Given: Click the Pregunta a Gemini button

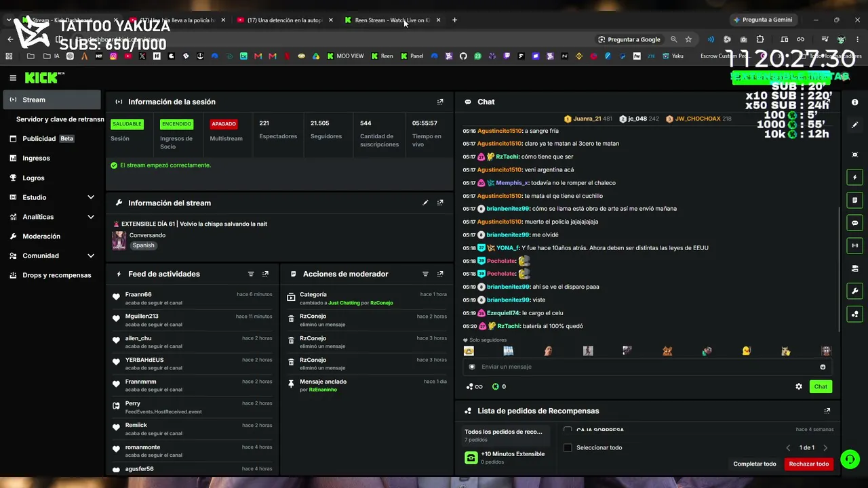Looking at the screenshot, I should [763, 20].
